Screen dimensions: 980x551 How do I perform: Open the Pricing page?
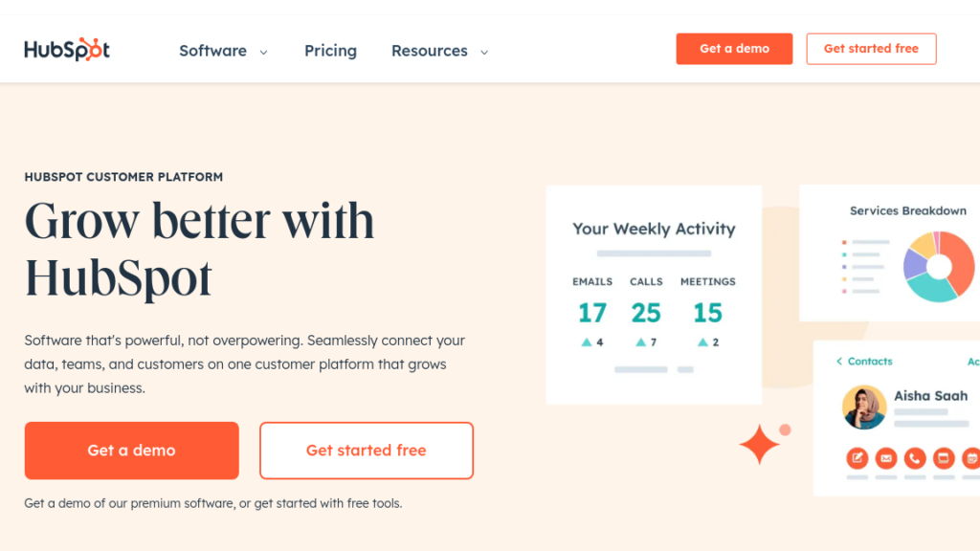click(x=330, y=51)
